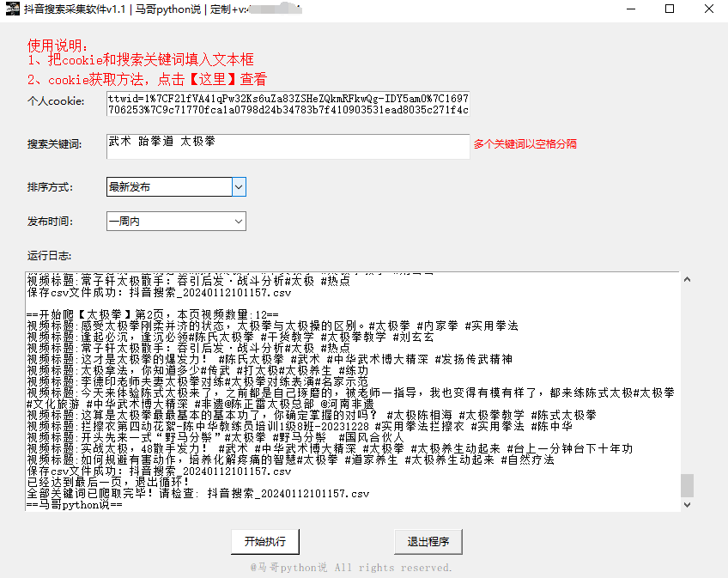Click the log scrollbar up arrow
The image size is (728, 578).
[x=687, y=279]
